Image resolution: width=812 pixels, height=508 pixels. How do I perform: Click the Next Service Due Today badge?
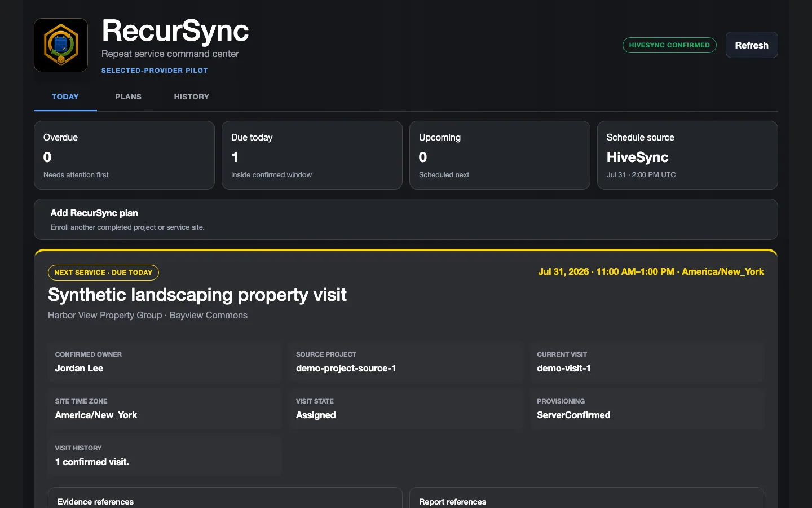(x=103, y=273)
